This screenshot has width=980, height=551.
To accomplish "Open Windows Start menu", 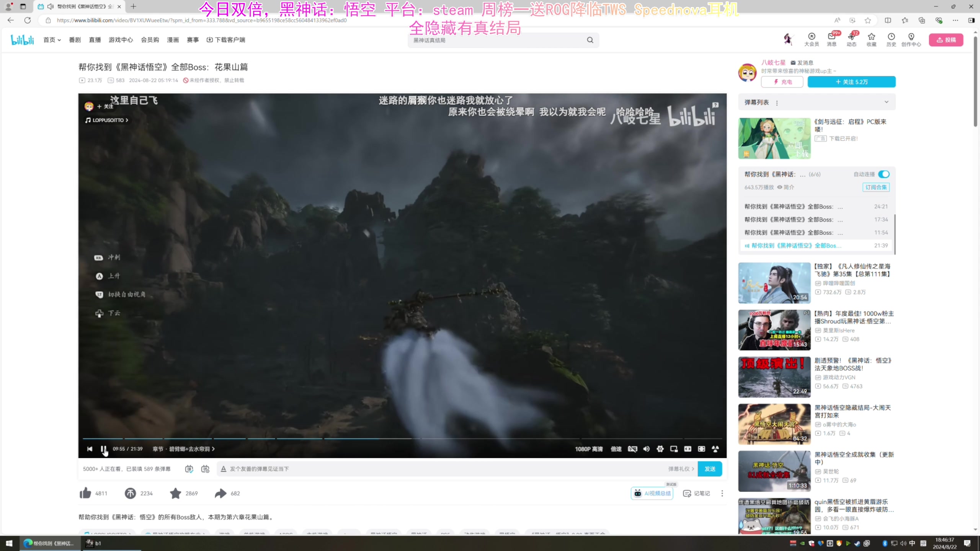I will click(9, 543).
